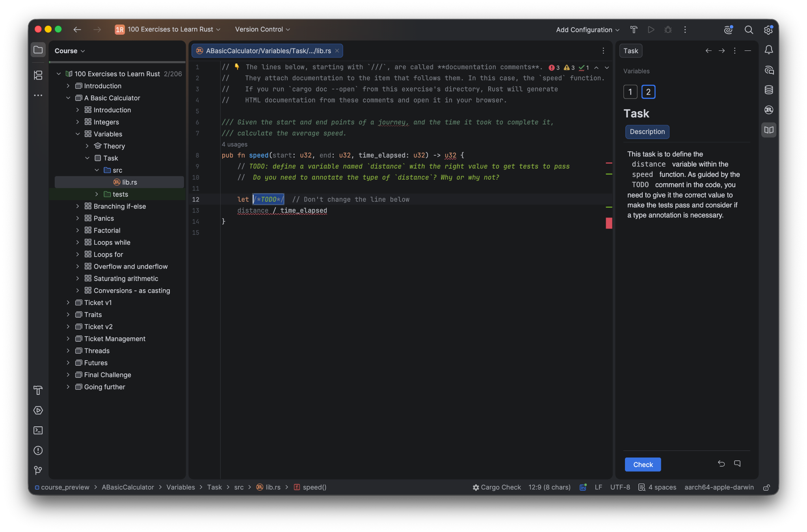807x532 pixels.
Task: Open the Terminal tool window
Action: point(38,430)
